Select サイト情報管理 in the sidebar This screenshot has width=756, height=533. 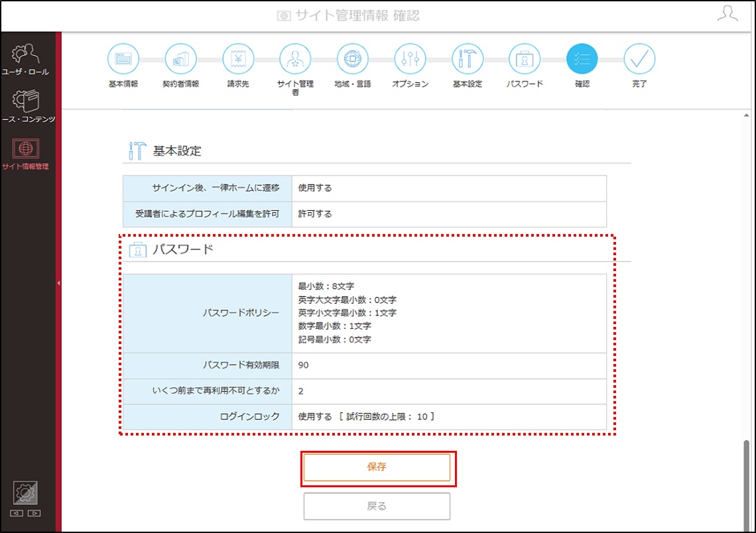tap(26, 154)
